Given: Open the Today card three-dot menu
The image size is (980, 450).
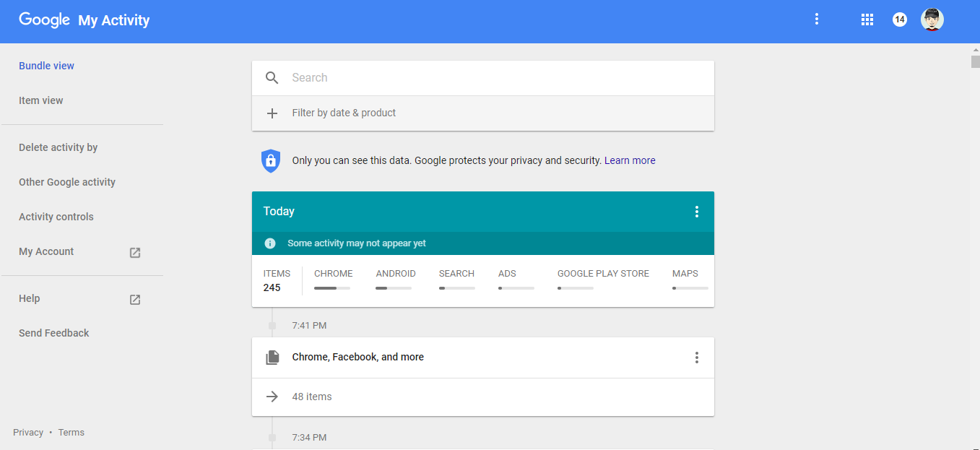Looking at the screenshot, I should tap(697, 212).
